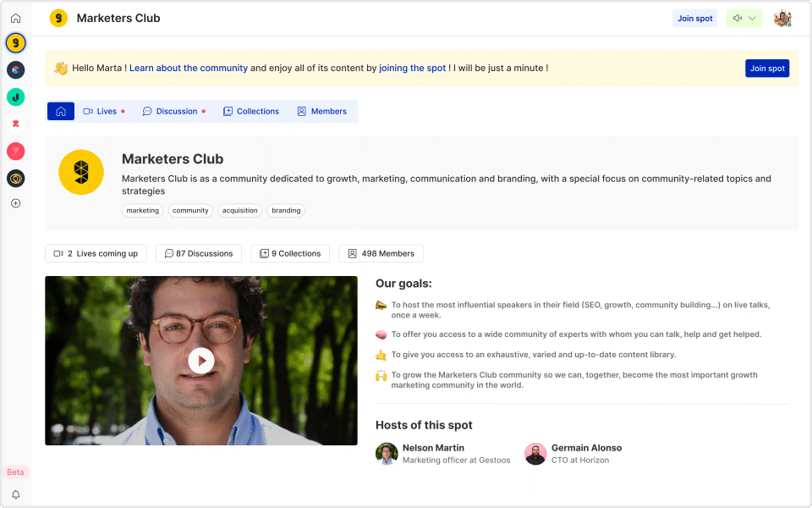
Task: Switch to the Discussion tab
Action: (x=174, y=111)
